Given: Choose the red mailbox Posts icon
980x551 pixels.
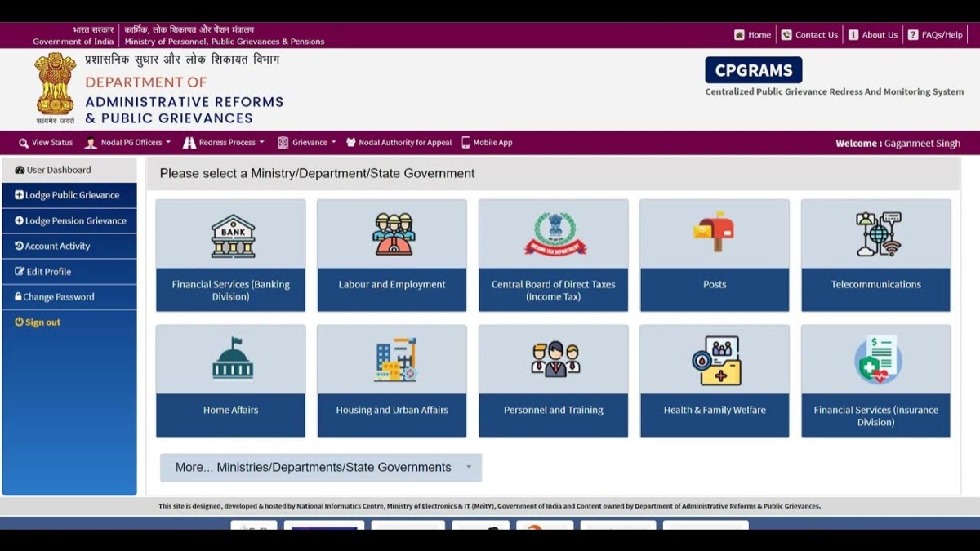Looking at the screenshot, I should [x=715, y=232].
